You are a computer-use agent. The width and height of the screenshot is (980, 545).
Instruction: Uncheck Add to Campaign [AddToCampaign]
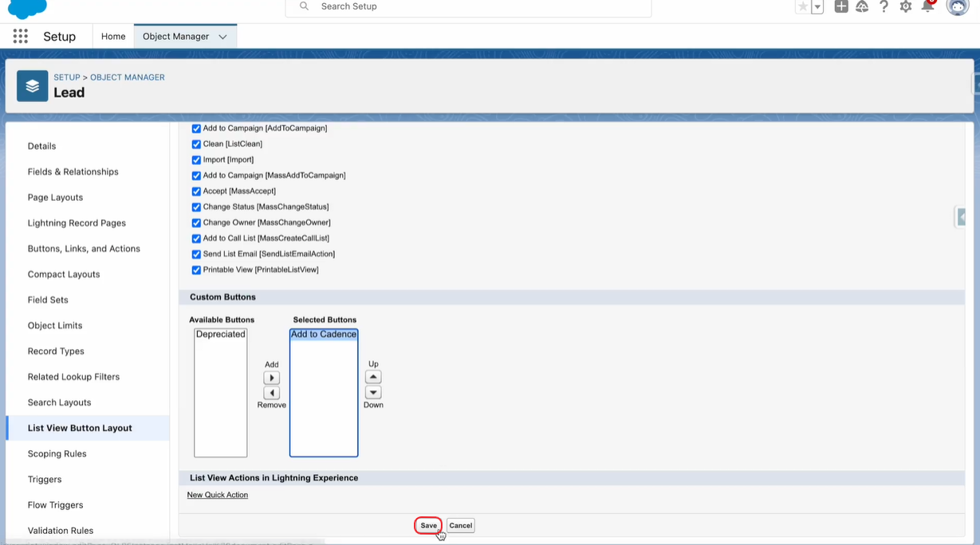(196, 128)
